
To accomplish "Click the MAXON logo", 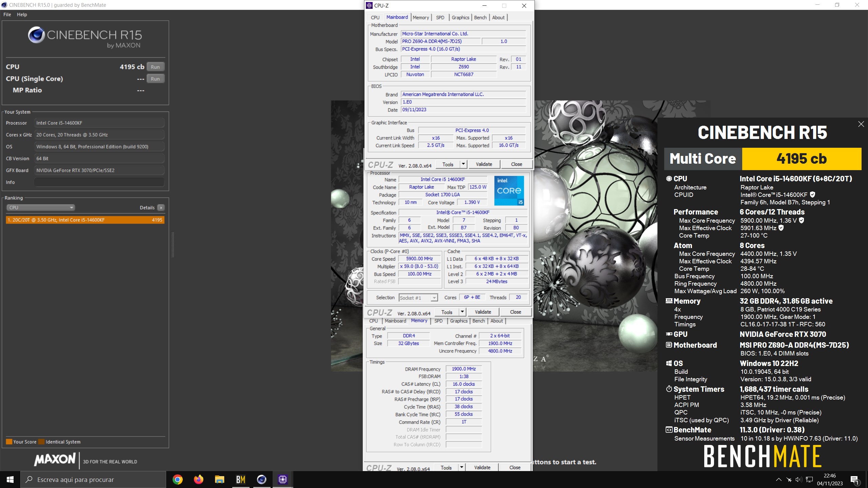I will tap(55, 460).
